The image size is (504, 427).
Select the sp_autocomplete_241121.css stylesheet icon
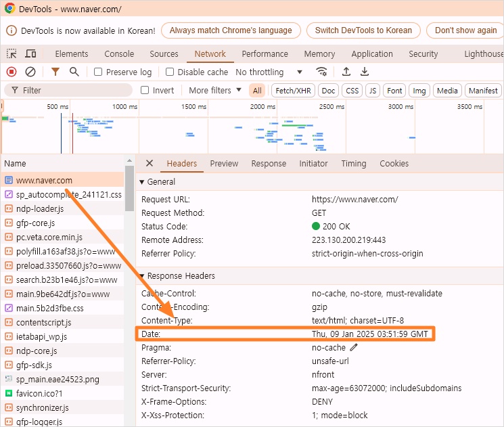(x=9, y=194)
